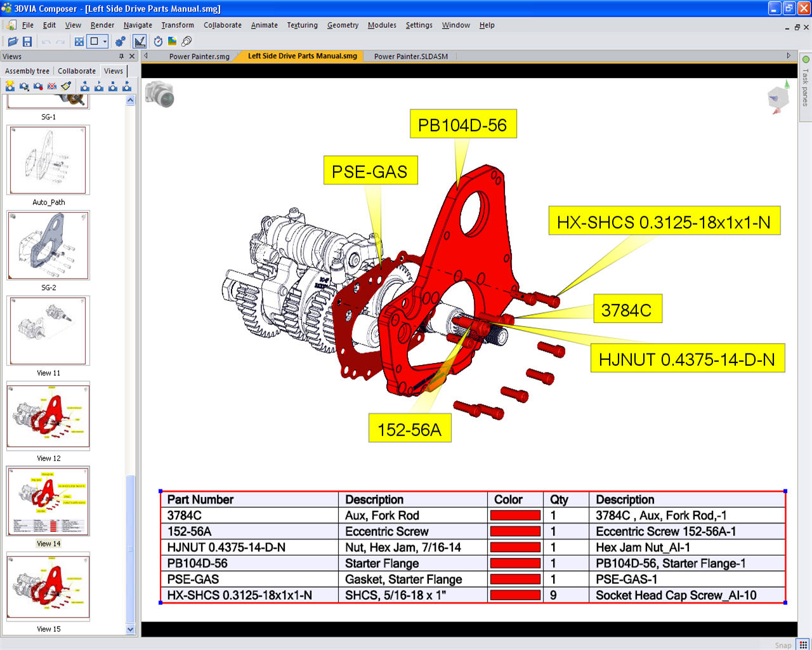
Task: Switch to the Power Painter.SLDASM tab
Action: coord(410,56)
